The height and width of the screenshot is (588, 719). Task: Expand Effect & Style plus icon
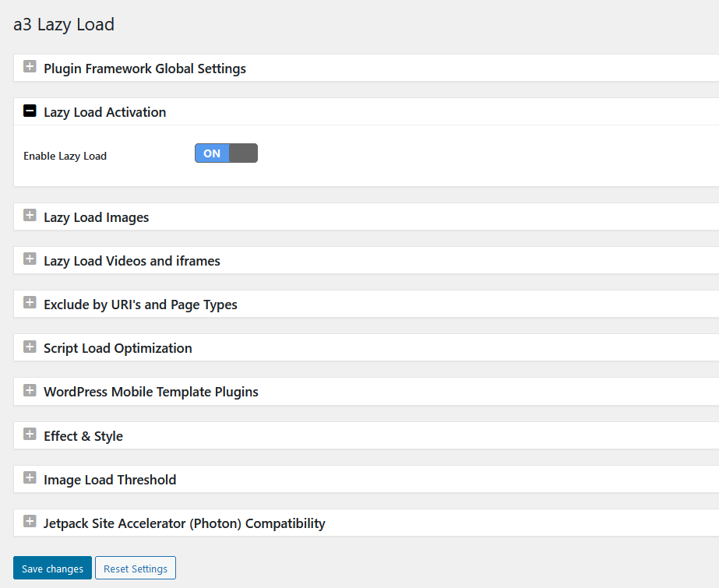30,434
